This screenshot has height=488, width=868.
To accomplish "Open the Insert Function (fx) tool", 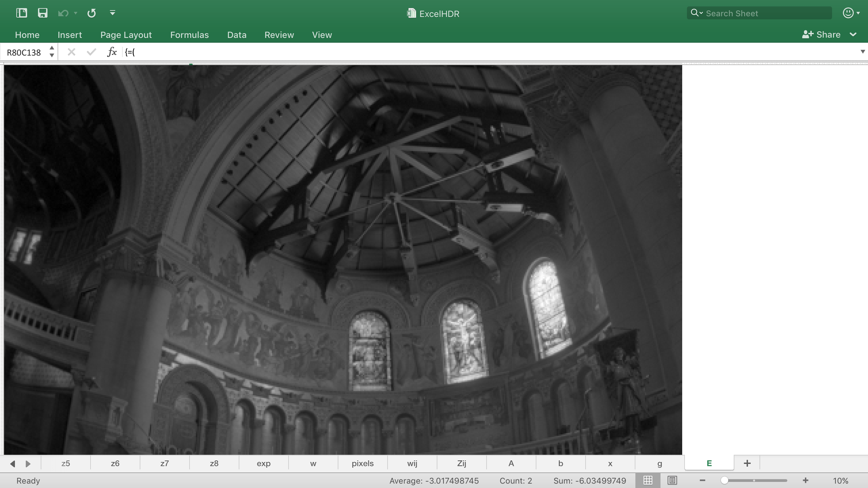I will pos(112,52).
